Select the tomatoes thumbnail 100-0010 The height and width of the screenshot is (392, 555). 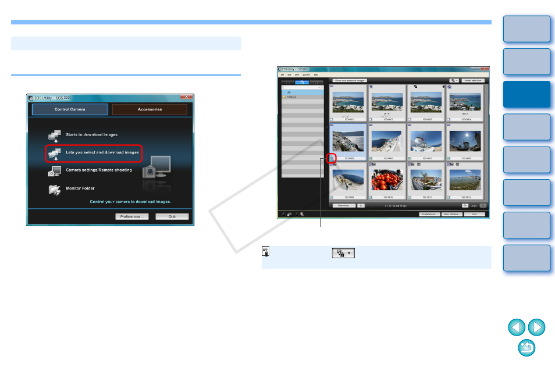click(387, 180)
